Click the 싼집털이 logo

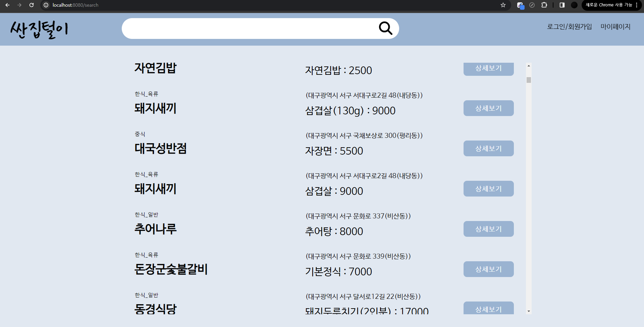[39, 30]
